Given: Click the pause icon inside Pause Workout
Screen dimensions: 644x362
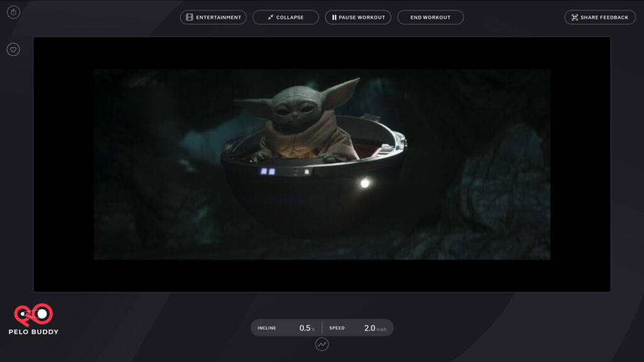Looking at the screenshot, I should tap(334, 17).
